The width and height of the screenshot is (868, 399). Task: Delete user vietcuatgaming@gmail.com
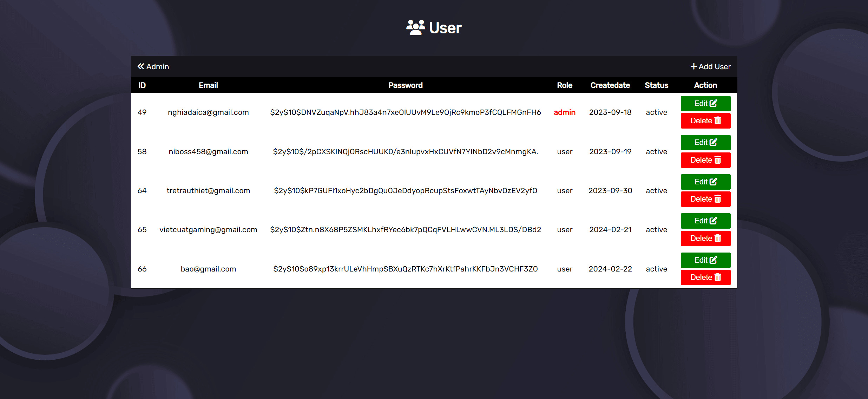[705, 238]
